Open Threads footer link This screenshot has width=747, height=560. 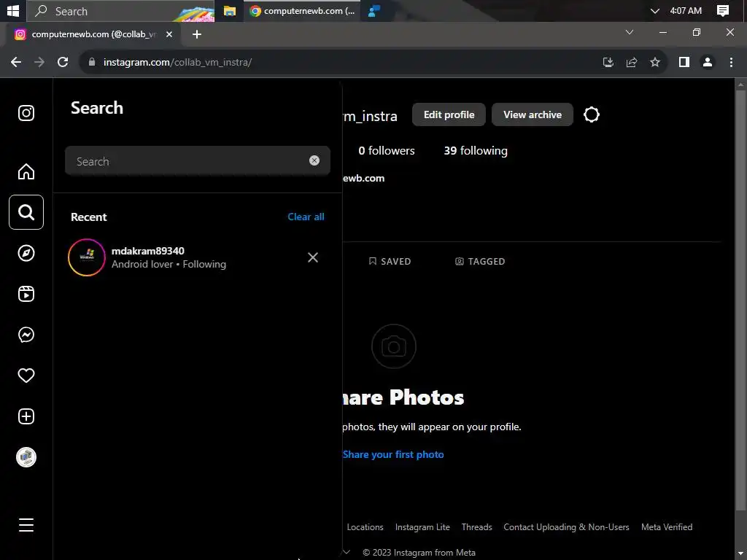tap(476, 527)
